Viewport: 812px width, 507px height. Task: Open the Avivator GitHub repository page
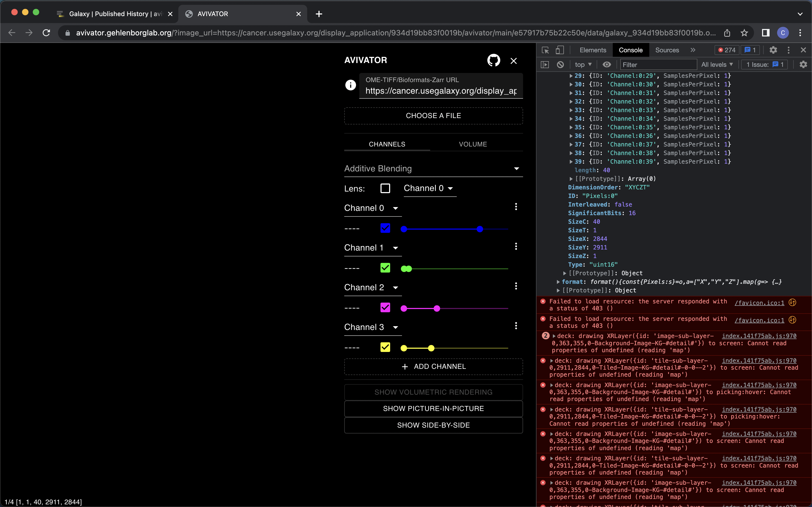493,60
